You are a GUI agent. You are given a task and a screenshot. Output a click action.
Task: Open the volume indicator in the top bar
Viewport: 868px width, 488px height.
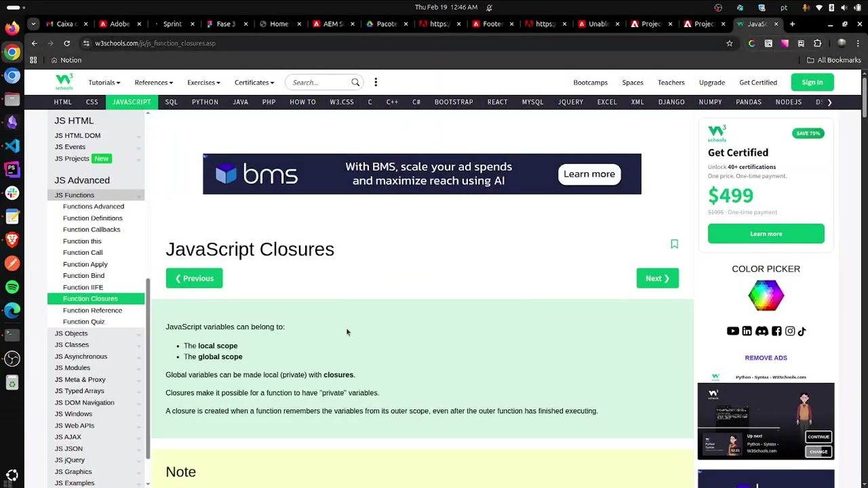[x=843, y=7]
